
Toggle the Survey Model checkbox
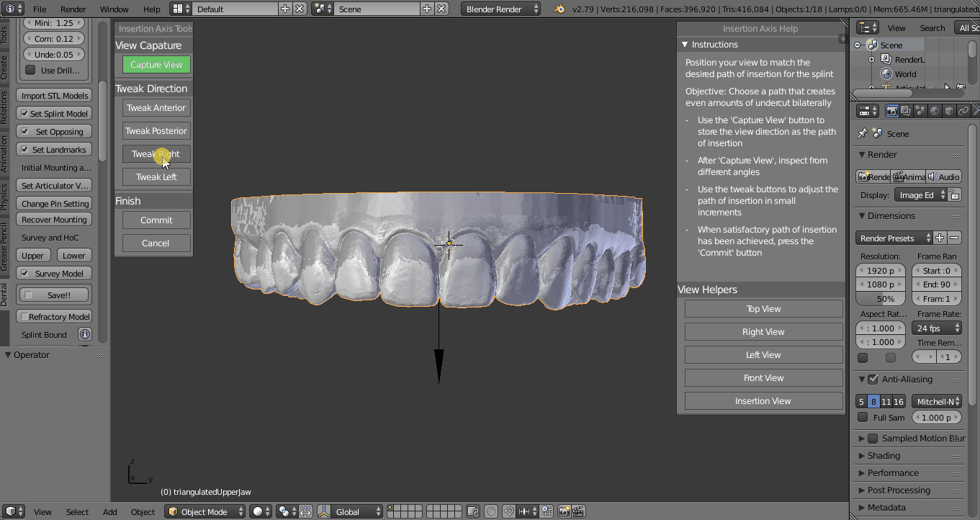(x=24, y=273)
